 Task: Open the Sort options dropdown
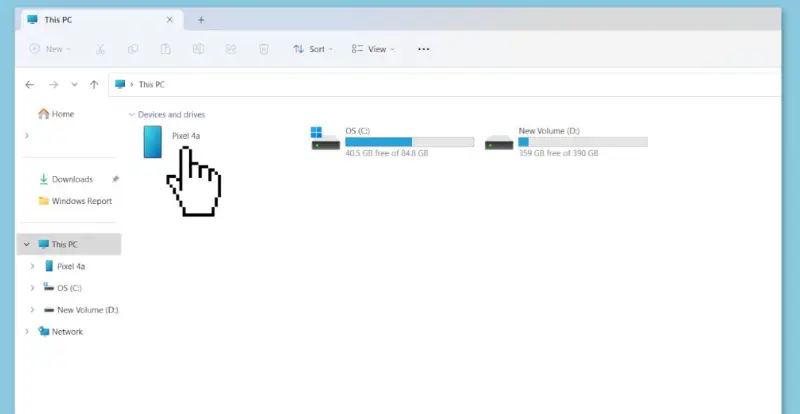click(x=313, y=49)
